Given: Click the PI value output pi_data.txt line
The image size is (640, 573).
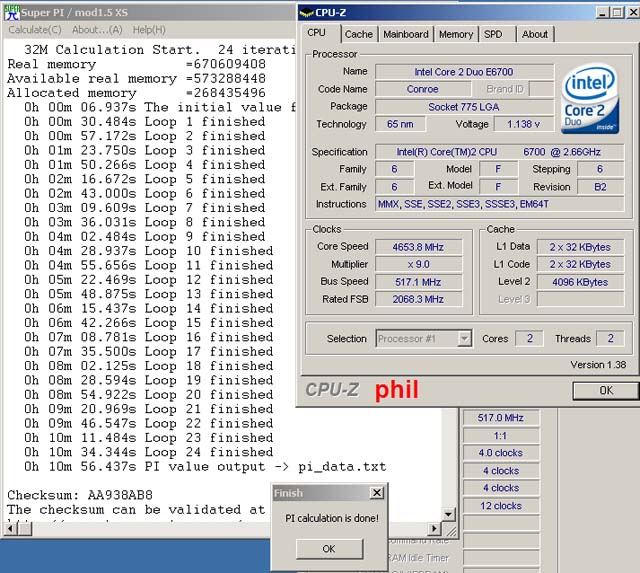Looking at the screenshot, I should point(205,466).
